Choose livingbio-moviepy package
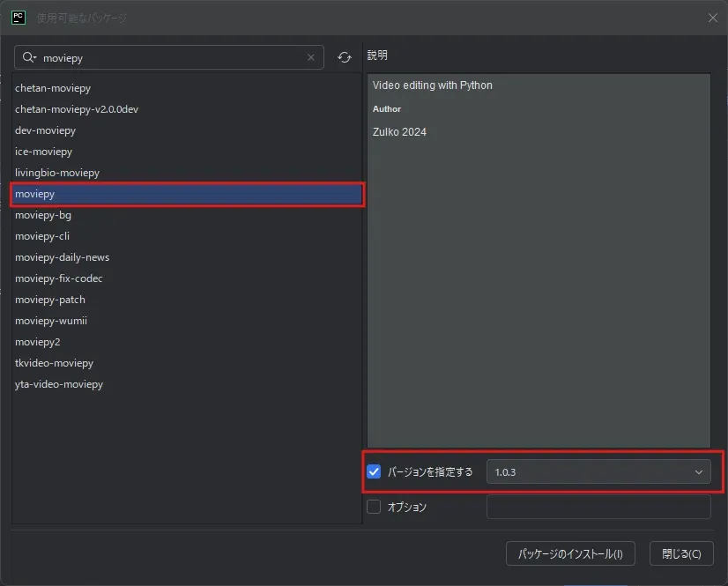 pyautogui.click(x=187, y=173)
